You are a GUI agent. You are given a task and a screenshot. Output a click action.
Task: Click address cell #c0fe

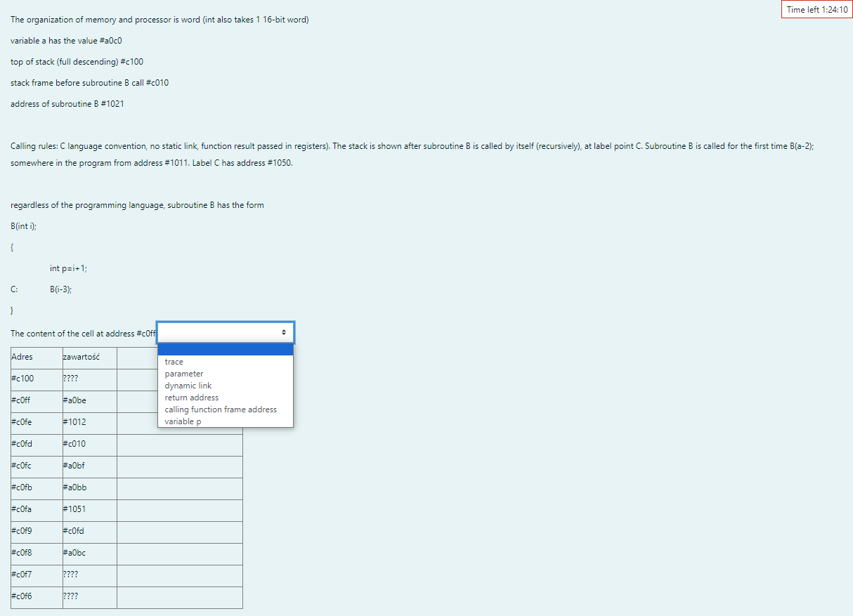point(37,422)
